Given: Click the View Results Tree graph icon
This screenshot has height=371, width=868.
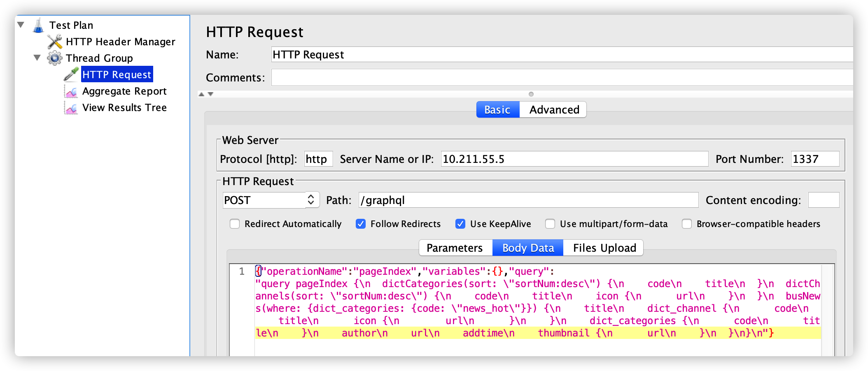Looking at the screenshot, I should pyautogui.click(x=71, y=107).
